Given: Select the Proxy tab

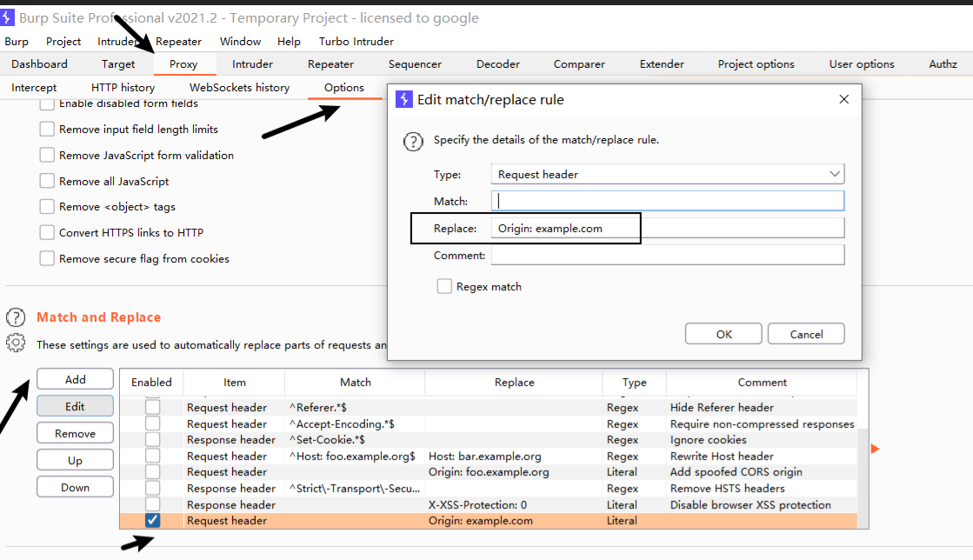Looking at the screenshot, I should (x=183, y=64).
